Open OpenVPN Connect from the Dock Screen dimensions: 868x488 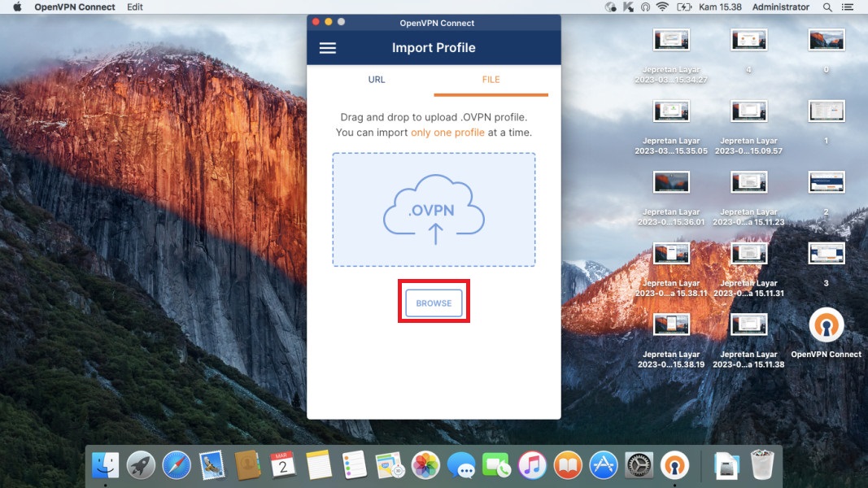(x=674, y=465)
